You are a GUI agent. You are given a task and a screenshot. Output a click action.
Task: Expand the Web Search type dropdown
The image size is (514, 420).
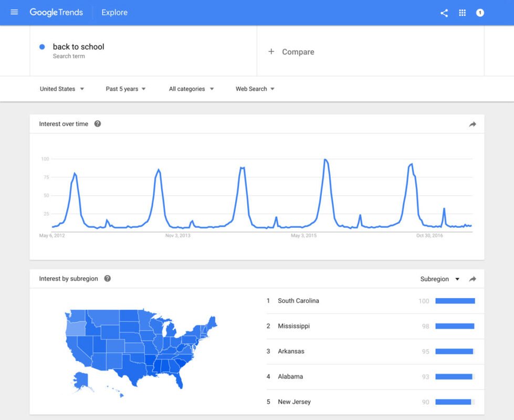(255, 89)
